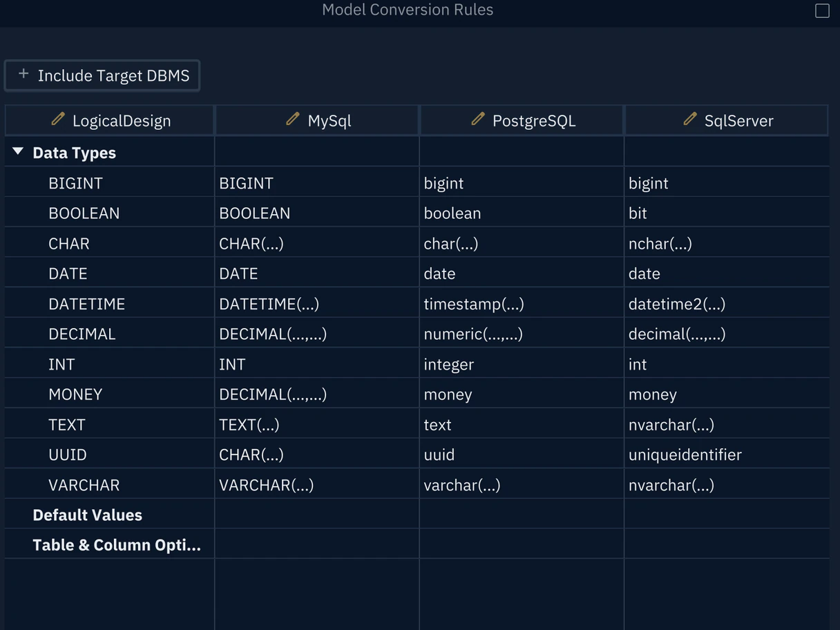Click SqlServer datetime2(...) cell
This screenshot has width=840, height=630.
(x=727, y=304)
